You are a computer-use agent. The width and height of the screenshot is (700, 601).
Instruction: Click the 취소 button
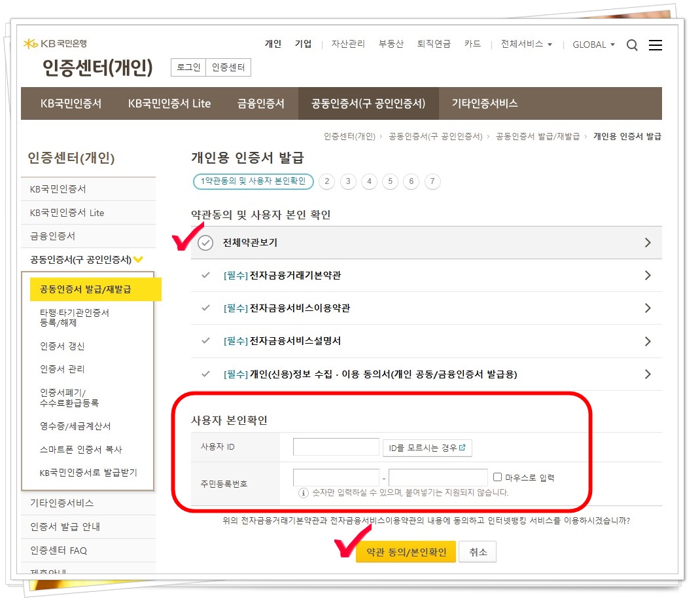click(478, 552)
